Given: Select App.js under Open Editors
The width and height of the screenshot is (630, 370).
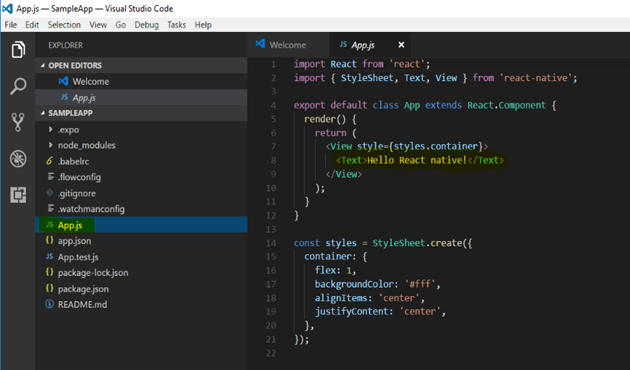Looking at the screenshot, I should tap(141, 97).
